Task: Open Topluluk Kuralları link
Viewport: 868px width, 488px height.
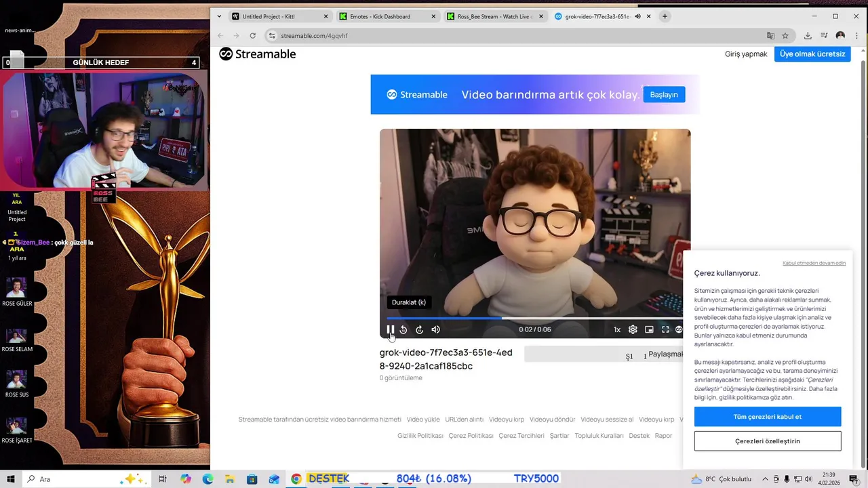Action: pyautogui.click(x=599, y=436)
